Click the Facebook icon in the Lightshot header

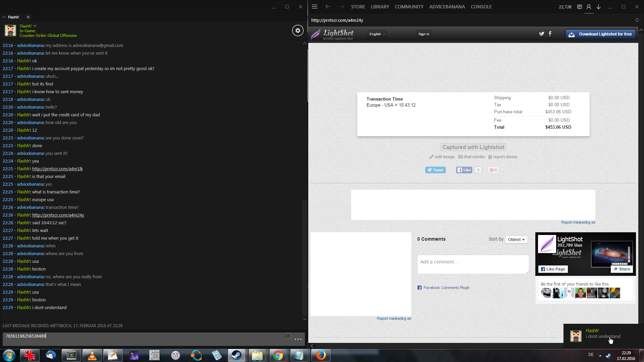[550, 34]
